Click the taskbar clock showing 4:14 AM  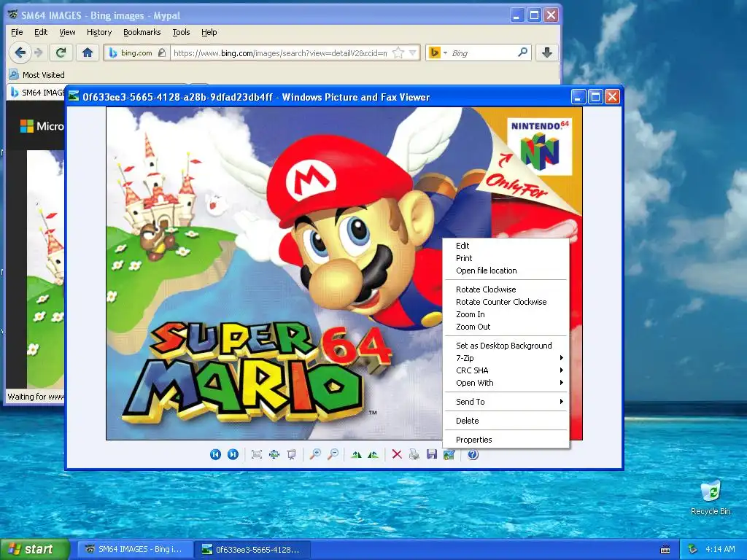pyautogui.click(x=720, y=550)
